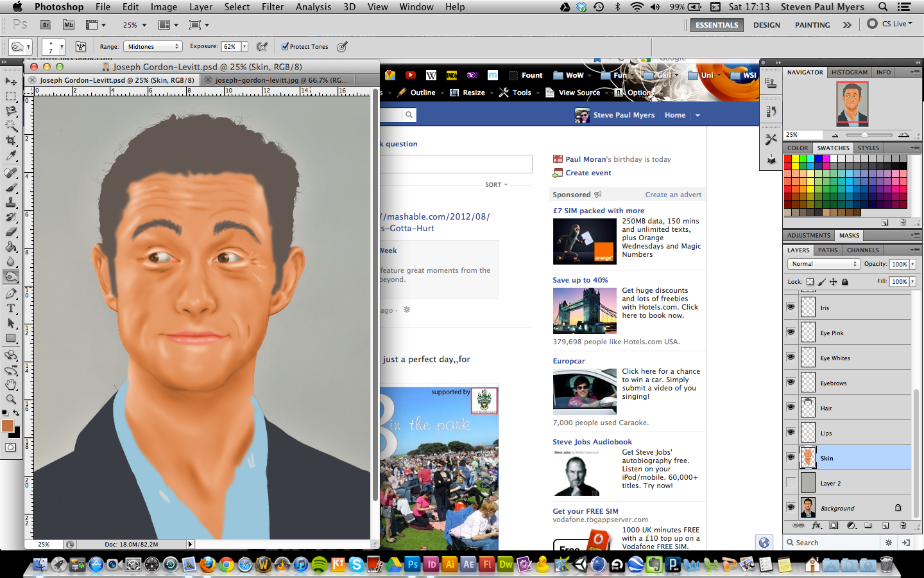Viewport: 924px width, 578px height.
Task: Hide the Eyebrows layer
Action: coord(791,382)
